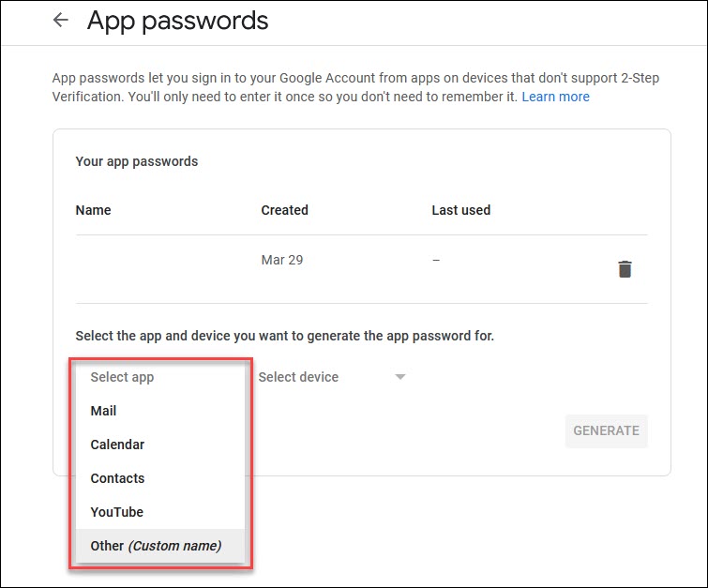The width and height of the screenshot is (708, 588).
Task: Click the arrow beside Select device
Action: 400,377
